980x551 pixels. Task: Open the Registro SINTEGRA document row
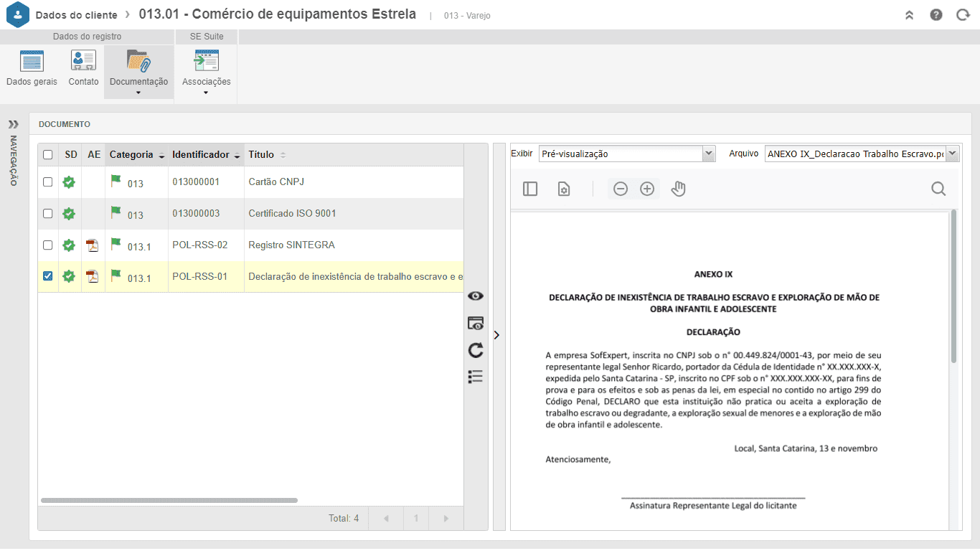250,245
